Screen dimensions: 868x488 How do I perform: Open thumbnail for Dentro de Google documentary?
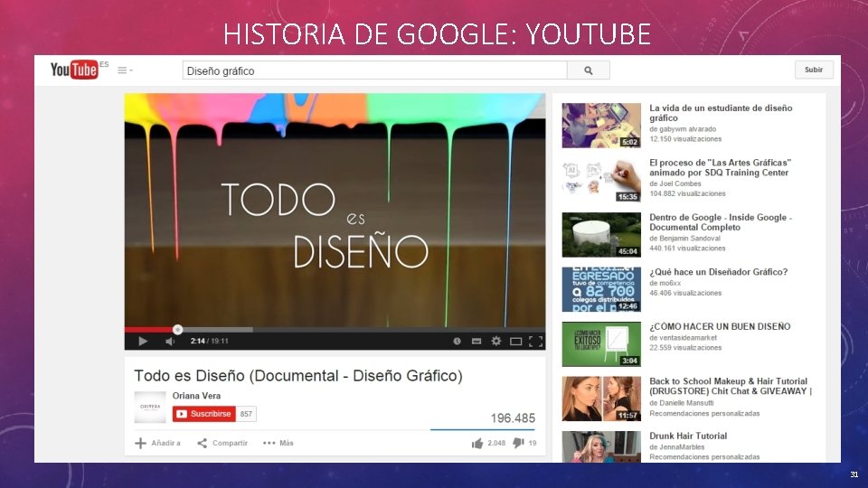[x=601, y=235]
